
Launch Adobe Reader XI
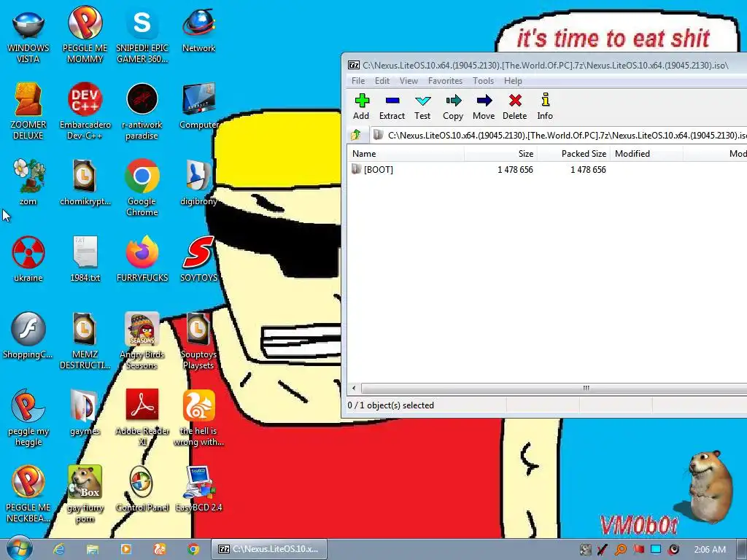point(142,418)
